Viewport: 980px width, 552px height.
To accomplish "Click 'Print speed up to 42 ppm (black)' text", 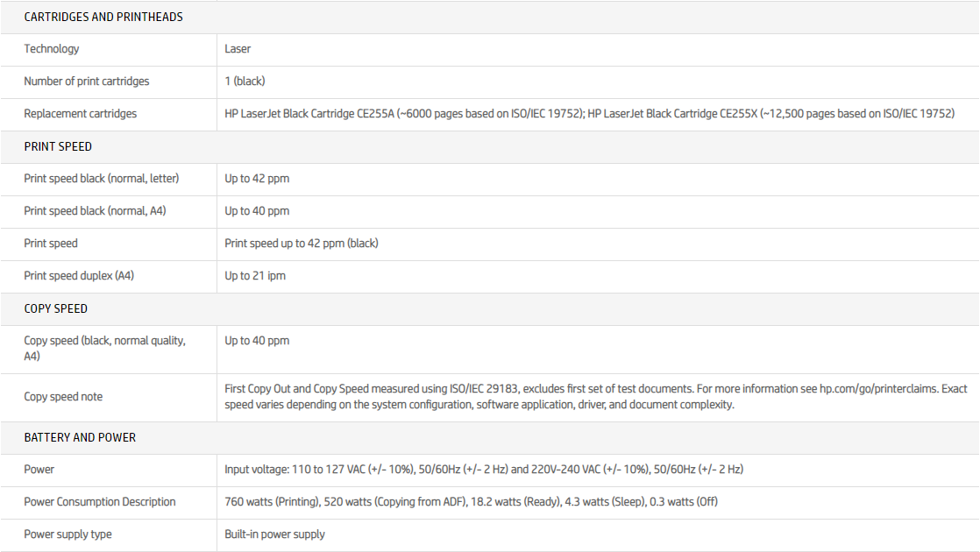I will point(302,244).
